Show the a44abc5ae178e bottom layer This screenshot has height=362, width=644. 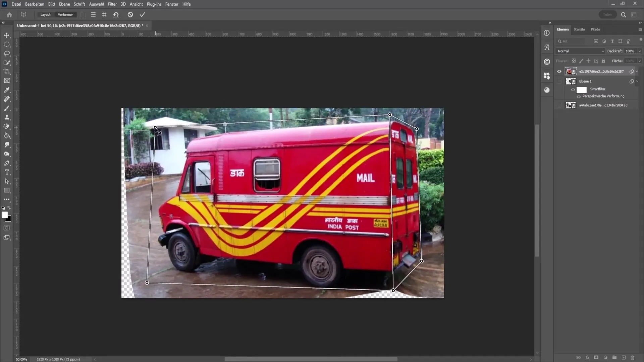(559, 105)
